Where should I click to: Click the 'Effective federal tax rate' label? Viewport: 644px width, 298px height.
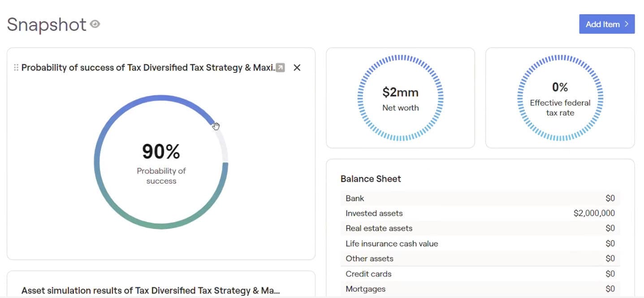[560, 108]
